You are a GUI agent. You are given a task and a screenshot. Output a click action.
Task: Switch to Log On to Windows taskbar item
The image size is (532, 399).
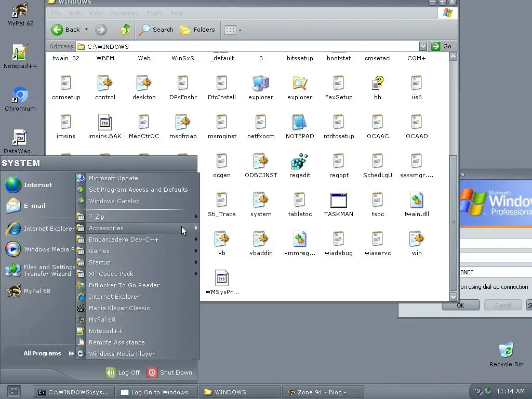[156, 392]
